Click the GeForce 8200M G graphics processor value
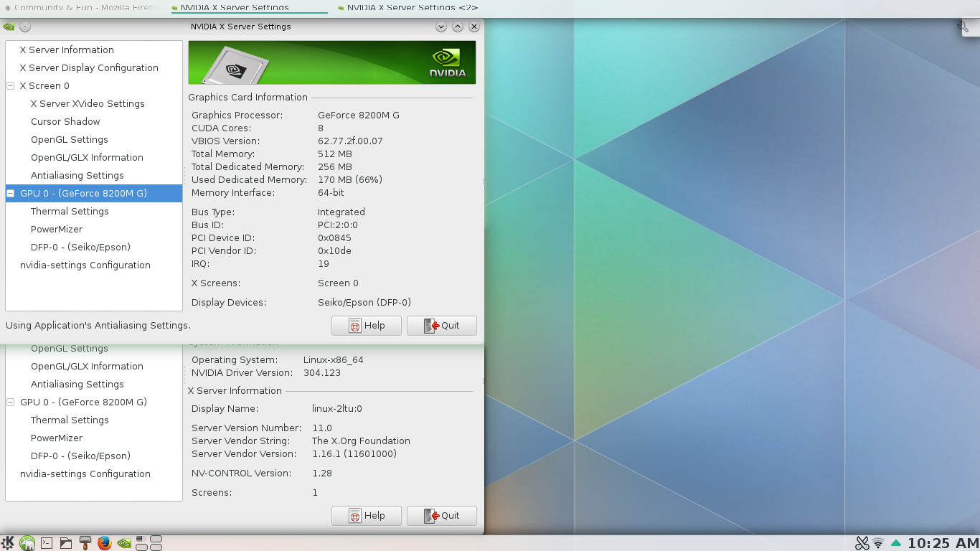The width and height of the screenshot is (980, 551). (x=359, y=115)
